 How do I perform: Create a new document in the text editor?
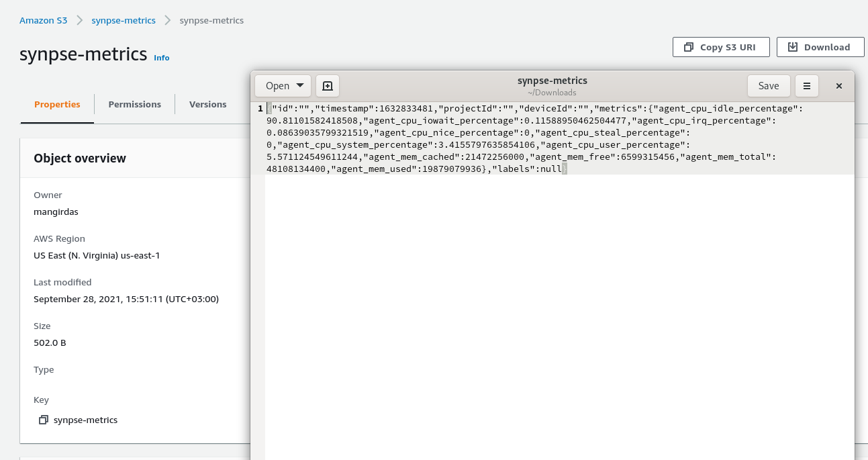pos(328,86)
